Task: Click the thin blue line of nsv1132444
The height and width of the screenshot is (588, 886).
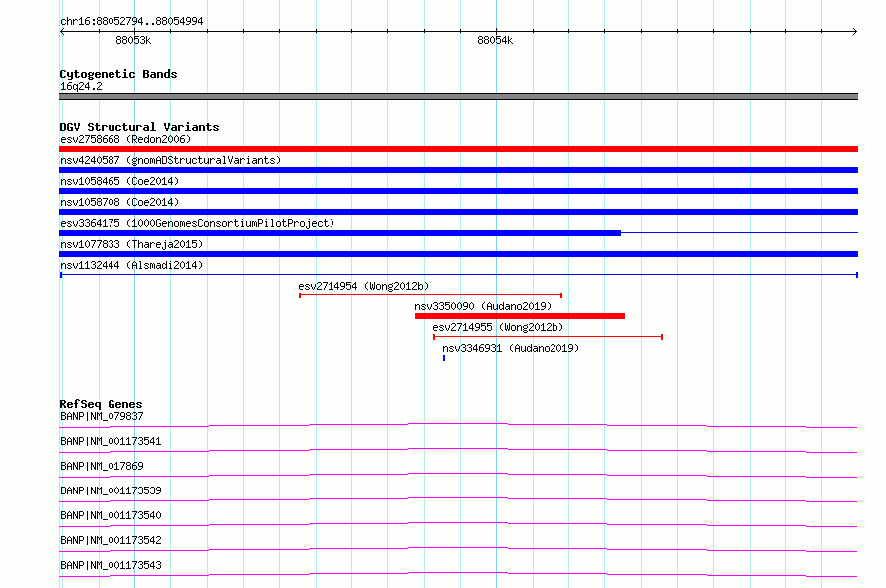Action: [458, 275]
